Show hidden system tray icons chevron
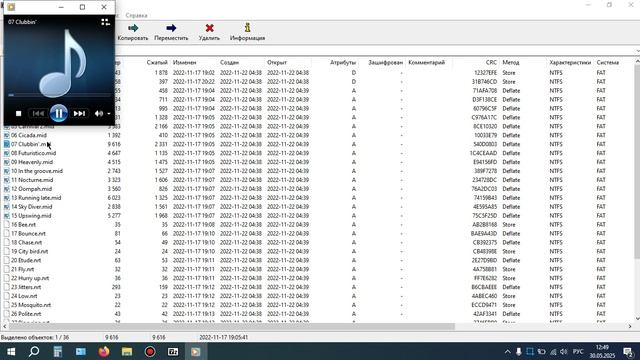Viewport: 640px width, 360px height. (507, 352)
